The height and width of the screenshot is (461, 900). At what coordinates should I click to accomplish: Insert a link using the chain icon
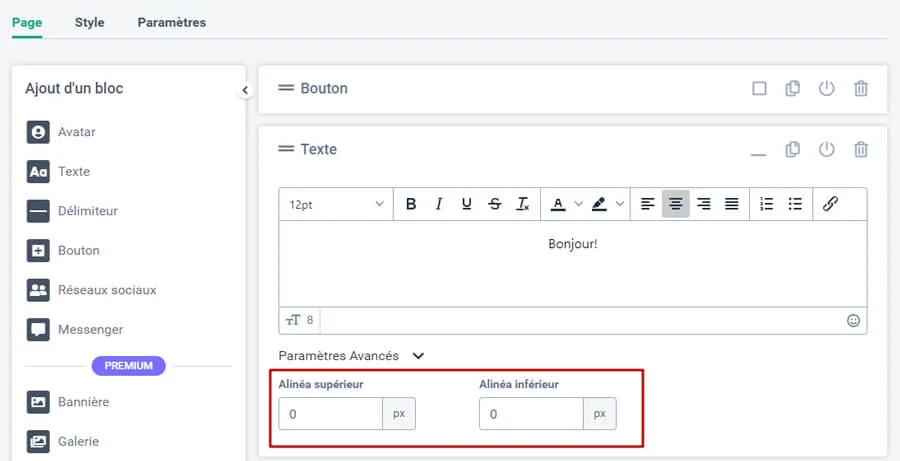click(x=830, y=204)
